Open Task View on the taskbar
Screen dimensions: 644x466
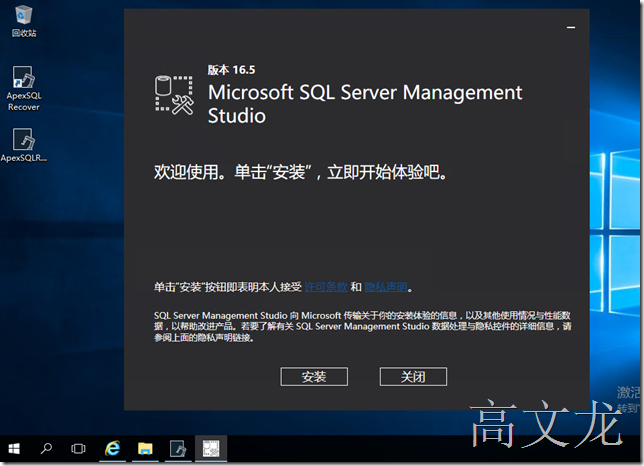point(78,448)
